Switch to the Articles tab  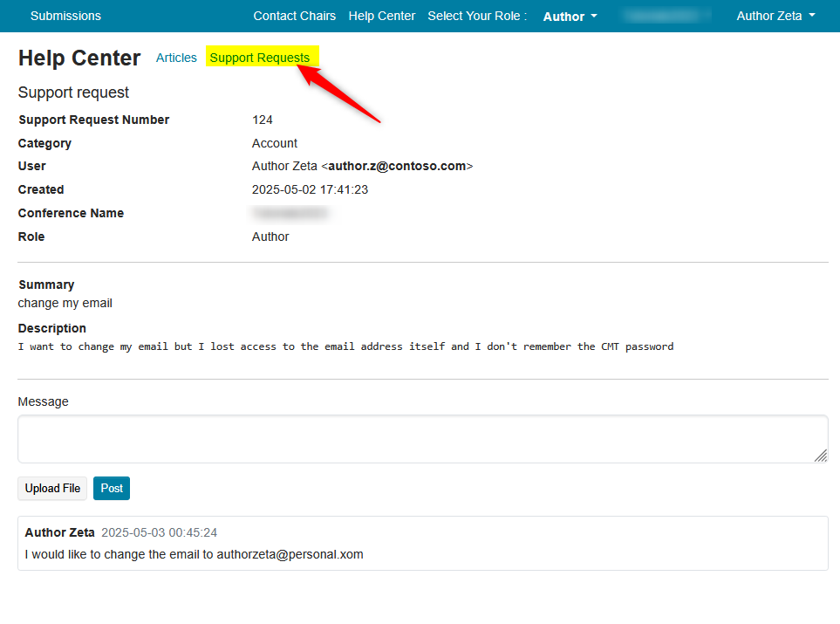(x=176, y=58)
